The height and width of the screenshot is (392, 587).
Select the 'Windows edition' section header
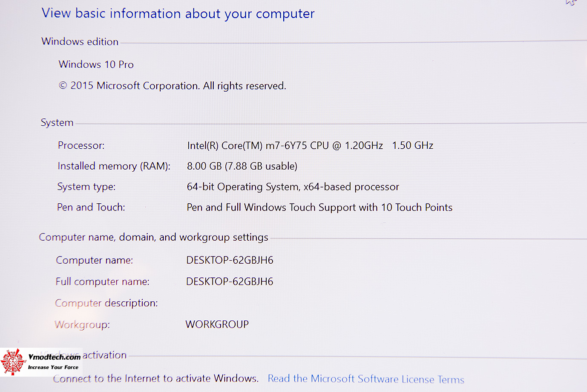coord(80,42)
